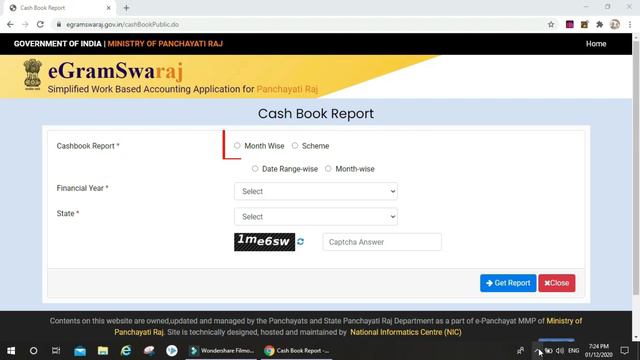Choose the Date Range-wise radio option

[x=255, y=169]
